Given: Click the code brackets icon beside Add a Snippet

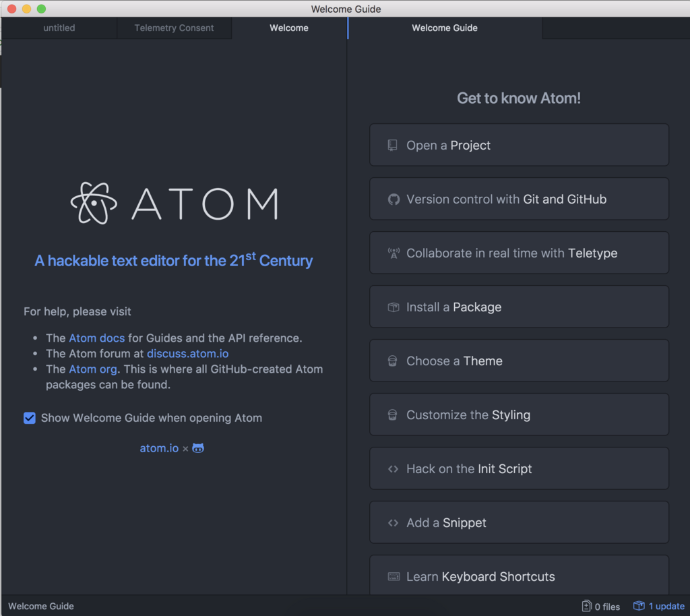Looking at the screenshot, I should coord(393,523).
